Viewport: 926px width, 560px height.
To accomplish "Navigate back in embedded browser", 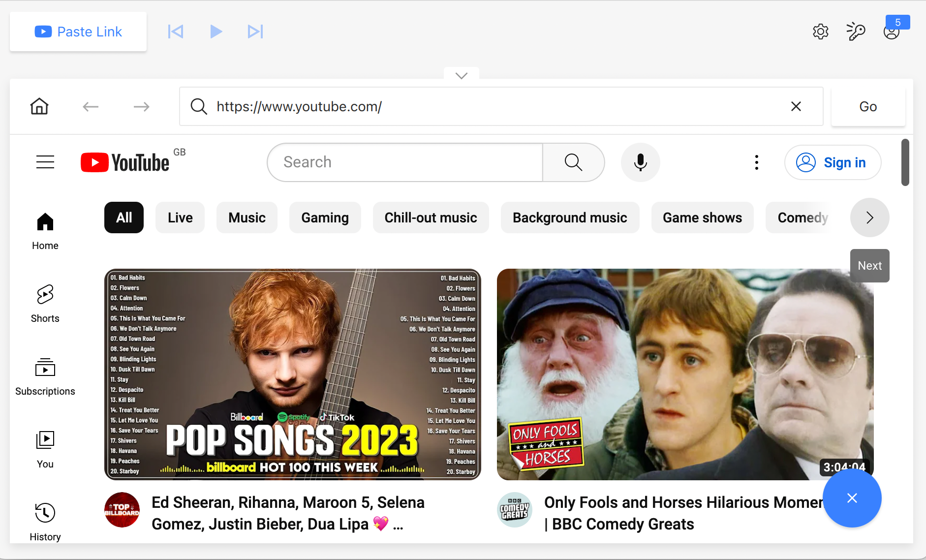I will click(x=91, y=106).
